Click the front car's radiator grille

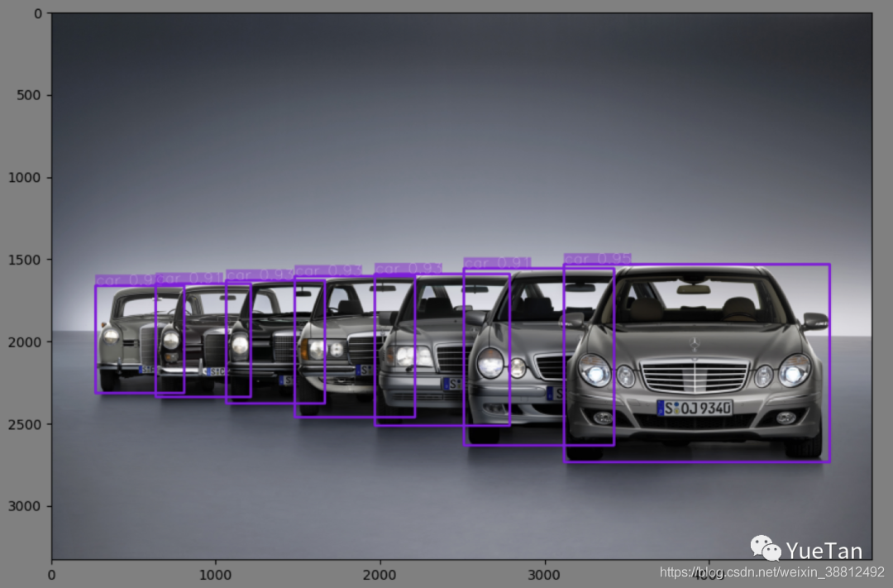[695, 377]
